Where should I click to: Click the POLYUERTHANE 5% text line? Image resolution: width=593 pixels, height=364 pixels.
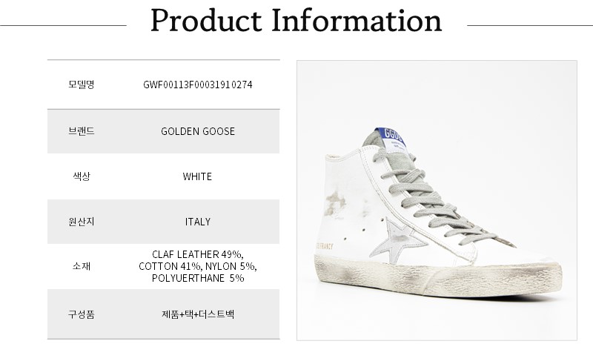click(x=197, y=278)
